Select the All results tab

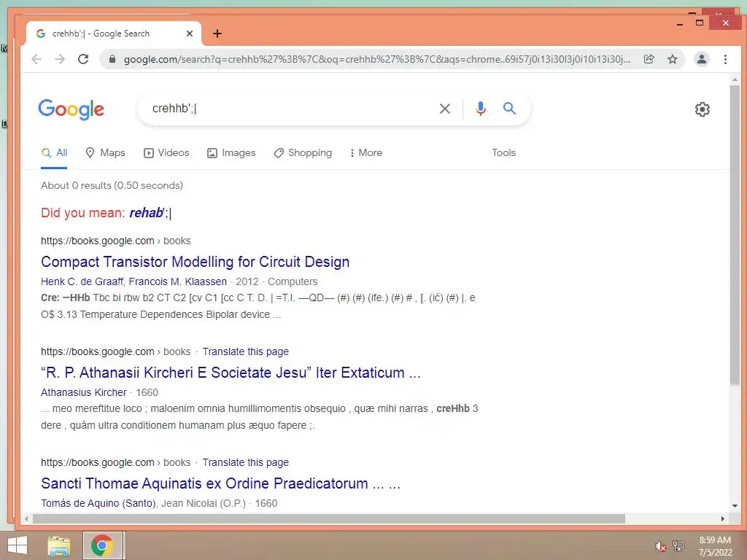point(54,153)
